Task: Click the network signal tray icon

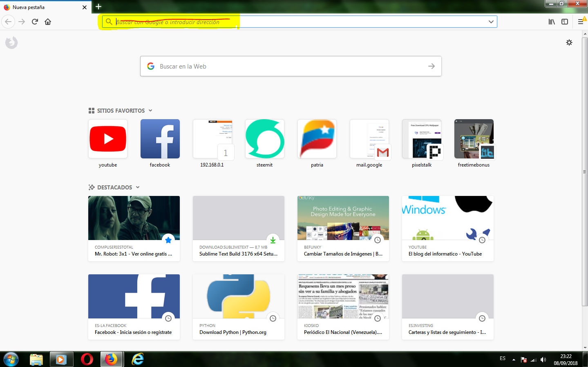Action: [x=534, y=360]
